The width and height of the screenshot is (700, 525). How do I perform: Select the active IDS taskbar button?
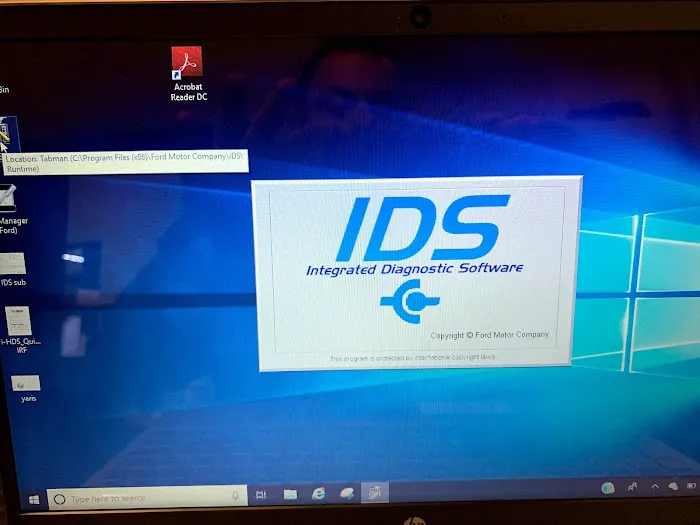point(375,492)
